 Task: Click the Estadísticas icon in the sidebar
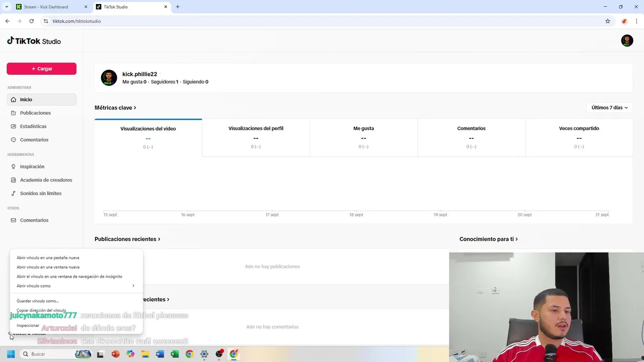pos(14,126)
